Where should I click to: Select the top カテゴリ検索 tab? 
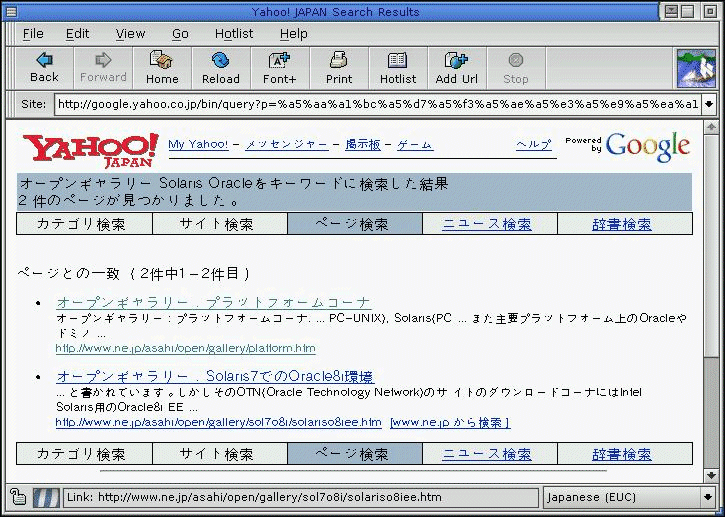click(84, 224)
